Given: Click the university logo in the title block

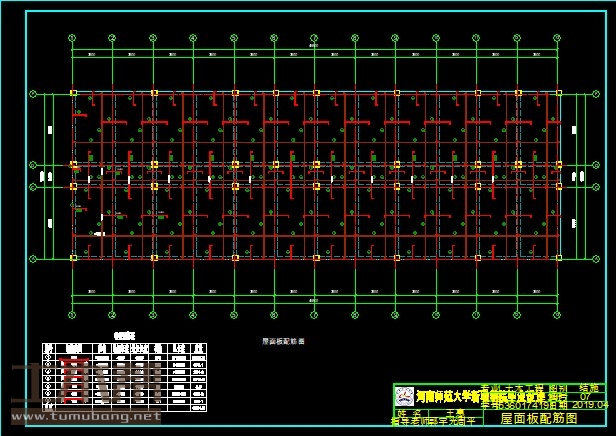Looking at the screenshot, I should (x=404, y=396).
